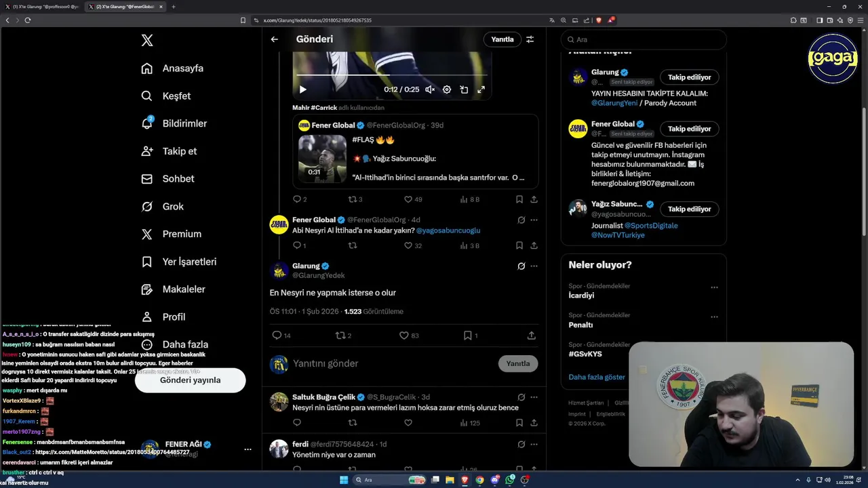
Task: Unmute the video sound
Action: (x=430, y=89)
